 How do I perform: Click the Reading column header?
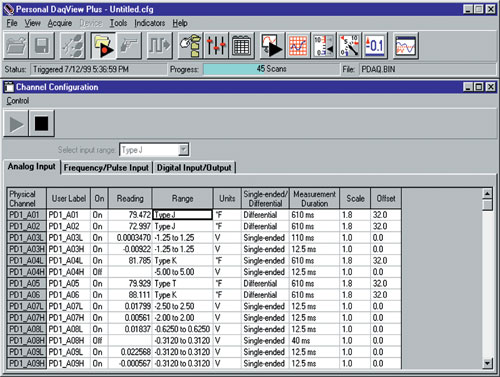[x=130, y=199]
